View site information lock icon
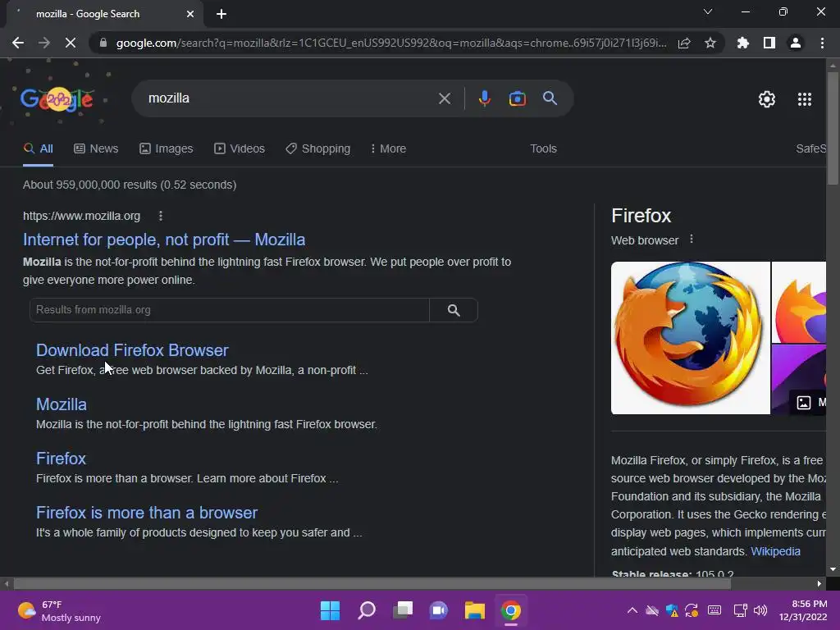This screenshot has width=840, height=630. point(103,43)
